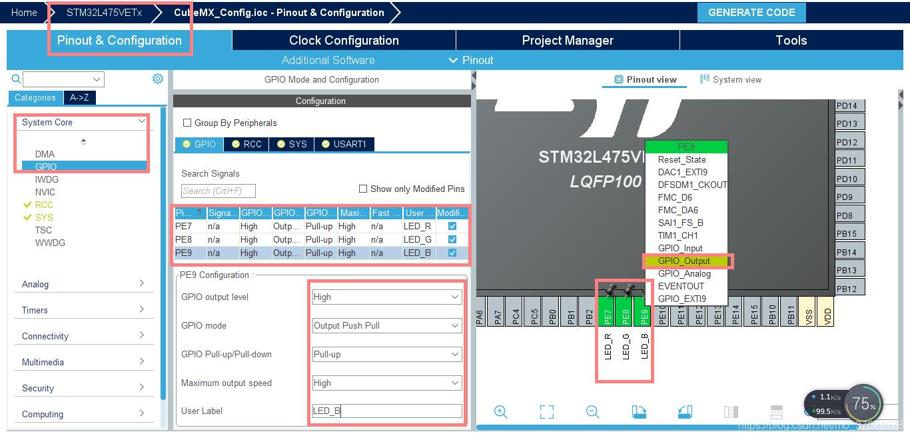Click the STM32L475VETx breadcrumb
910x438 pixels.
(103, 12)
